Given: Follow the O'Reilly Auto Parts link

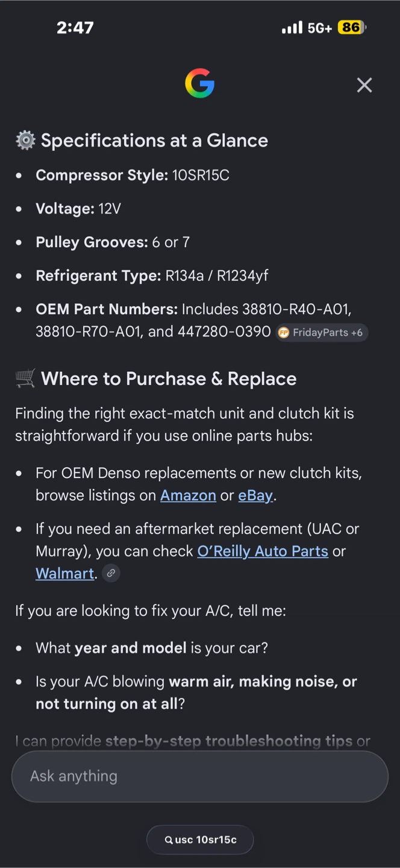Looking at the screenshot, I should tap(263, 551).
